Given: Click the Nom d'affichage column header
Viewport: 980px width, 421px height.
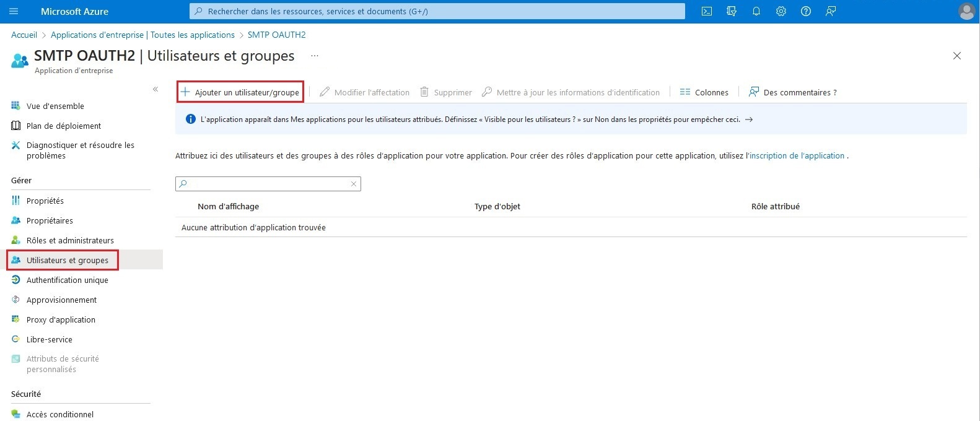Looking at the screenshot, I should coord(228,206).
